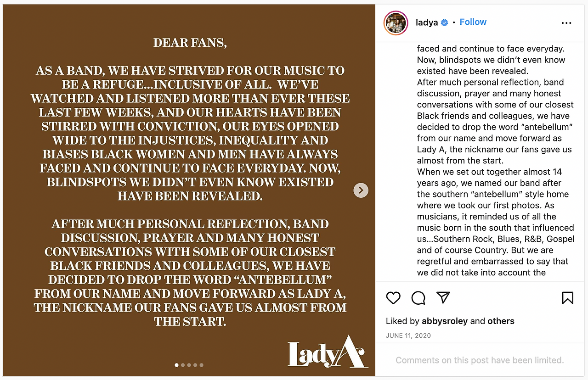Jump to the fourth carousel dot

(x=195, y=365)
